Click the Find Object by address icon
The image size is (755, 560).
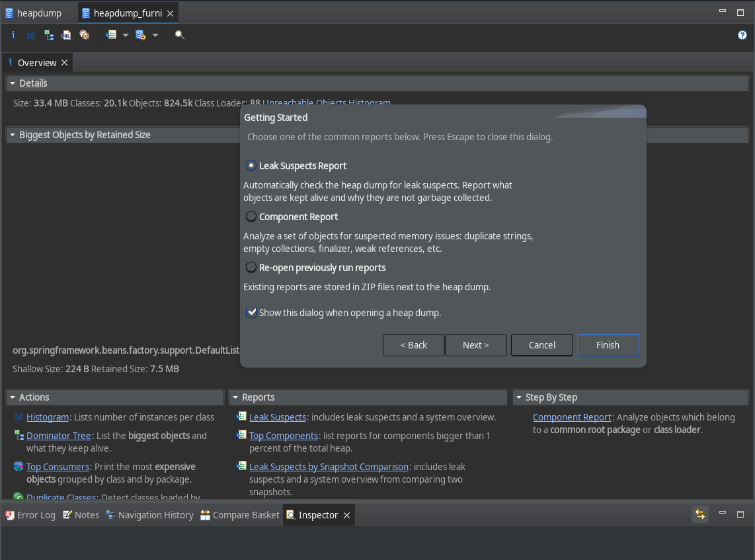pyautogui.click(x=179, y=34)
